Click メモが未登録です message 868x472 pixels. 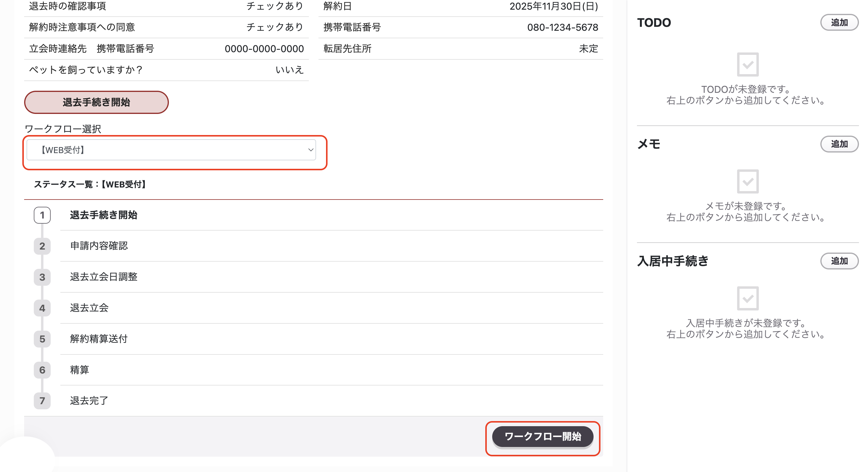click(x=746, y=206)
